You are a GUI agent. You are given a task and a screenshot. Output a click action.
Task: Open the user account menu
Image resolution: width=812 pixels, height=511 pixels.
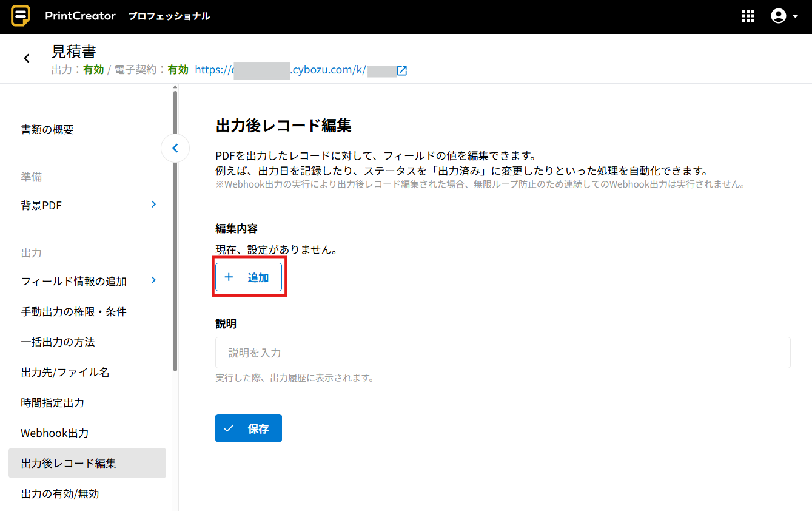784,16
